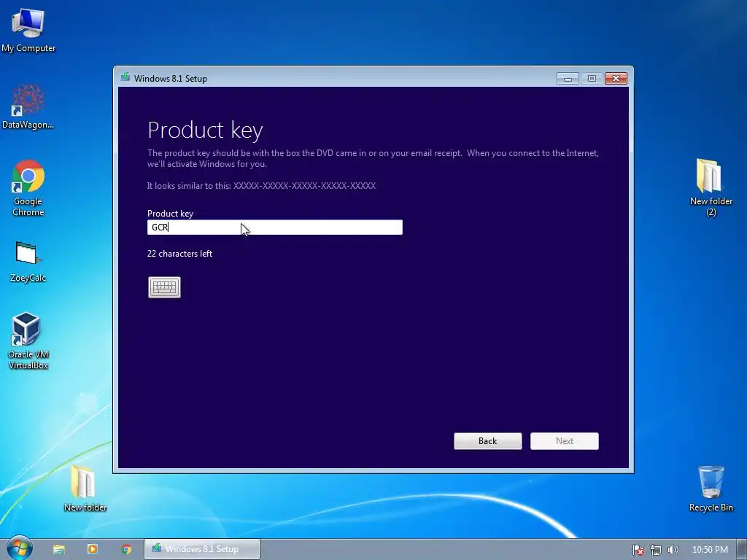Open Windows Explorer from taskbar
This screenshot has width=747, height=560.
(59, 549)
